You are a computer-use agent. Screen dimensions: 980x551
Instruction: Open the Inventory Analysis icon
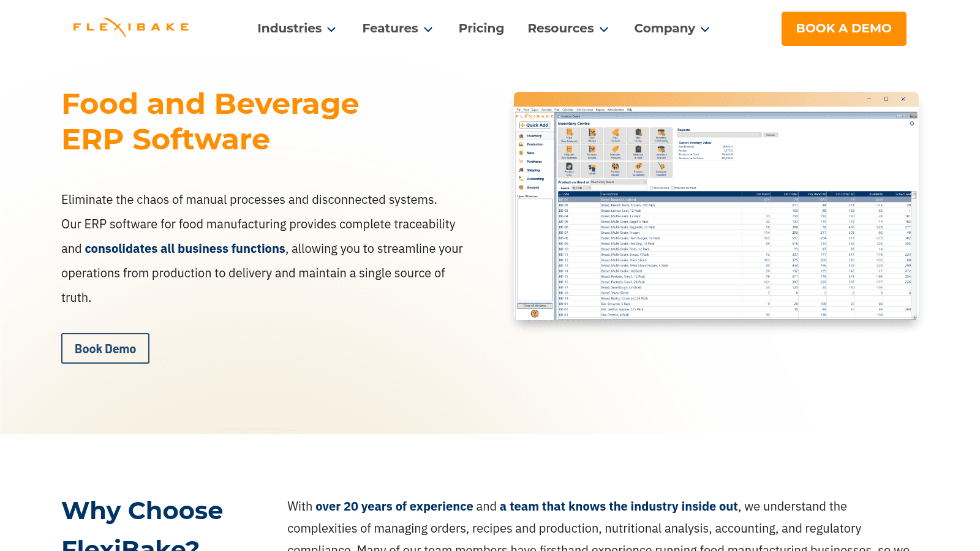click(661, 152)
